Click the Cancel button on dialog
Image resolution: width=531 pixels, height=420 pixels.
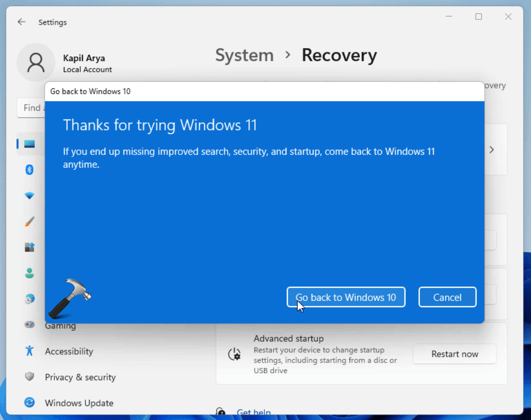pos(447,297)
